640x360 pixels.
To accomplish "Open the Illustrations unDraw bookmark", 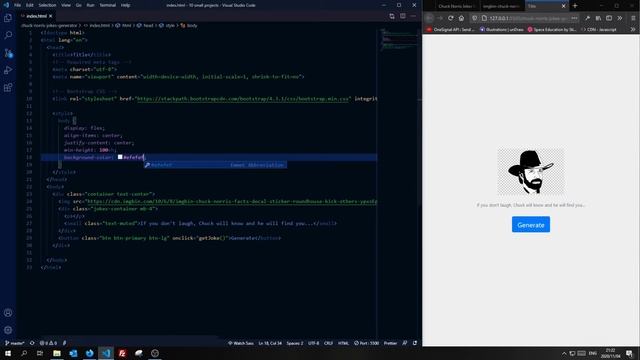I will coord(502,29).
